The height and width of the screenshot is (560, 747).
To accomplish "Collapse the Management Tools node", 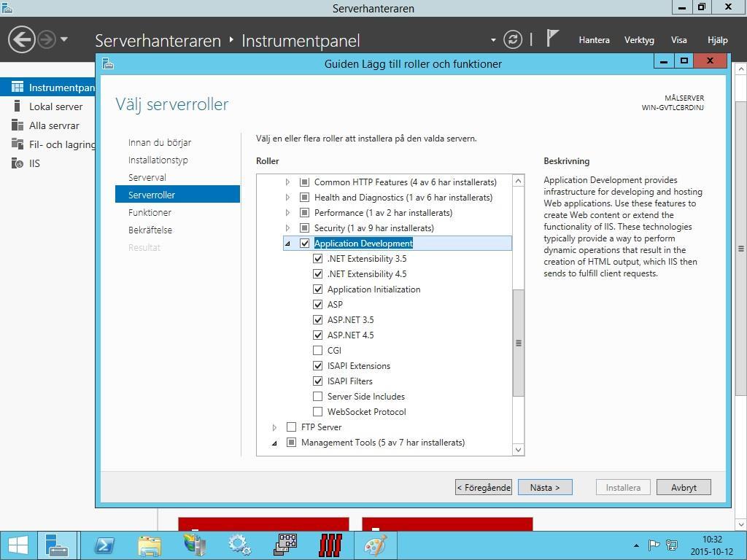I will [274, 443].
